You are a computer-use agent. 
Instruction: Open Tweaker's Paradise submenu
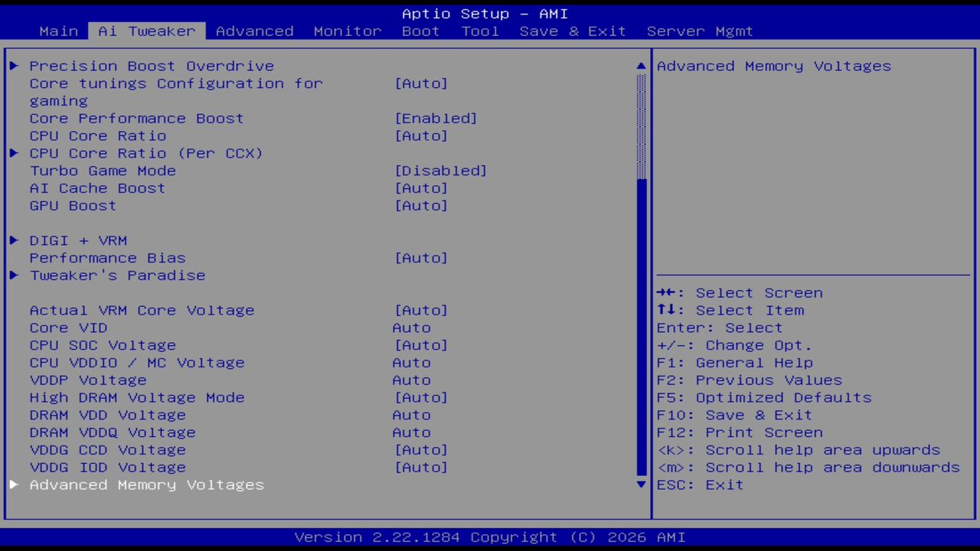[x=117, y=275]
